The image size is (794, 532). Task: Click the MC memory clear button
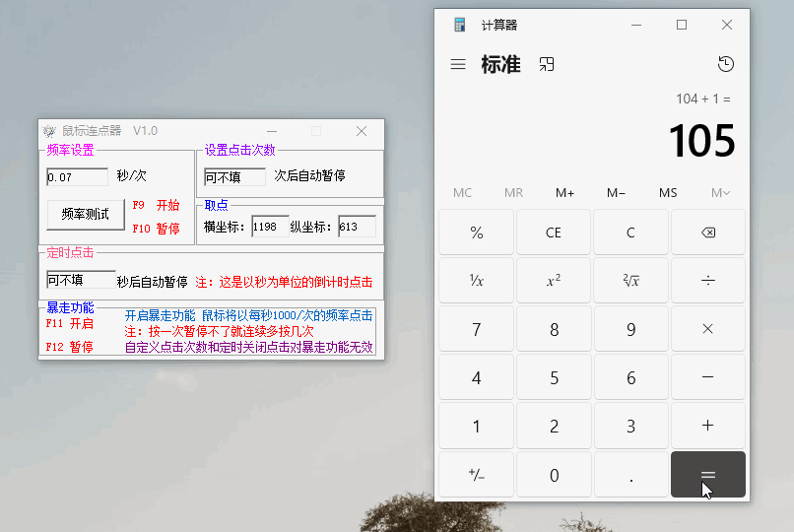462,193
